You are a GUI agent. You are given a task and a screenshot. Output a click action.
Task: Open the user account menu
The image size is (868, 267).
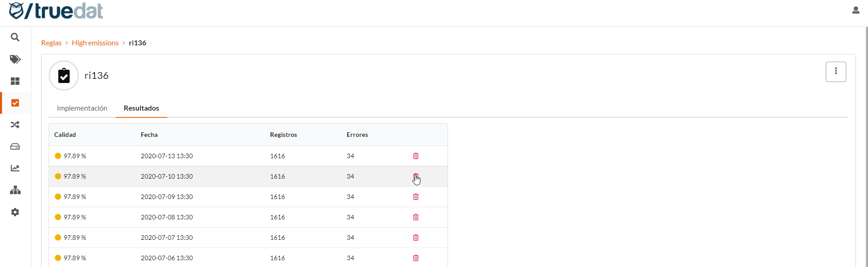(x=855, y=10)
